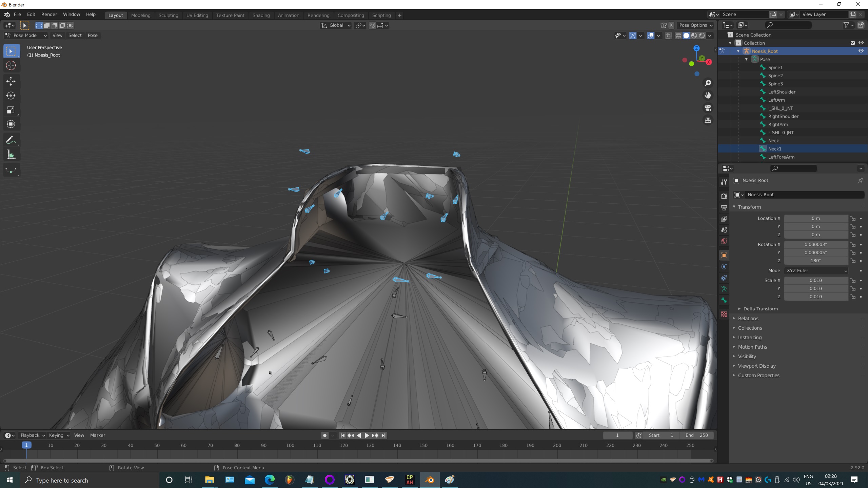Uncheck the Collection exclude checkbox
868x488 pixels.
(852, 43)
